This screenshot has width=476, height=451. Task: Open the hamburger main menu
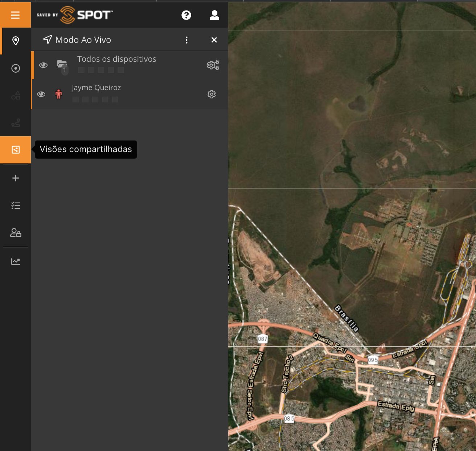tap(15, 15)
